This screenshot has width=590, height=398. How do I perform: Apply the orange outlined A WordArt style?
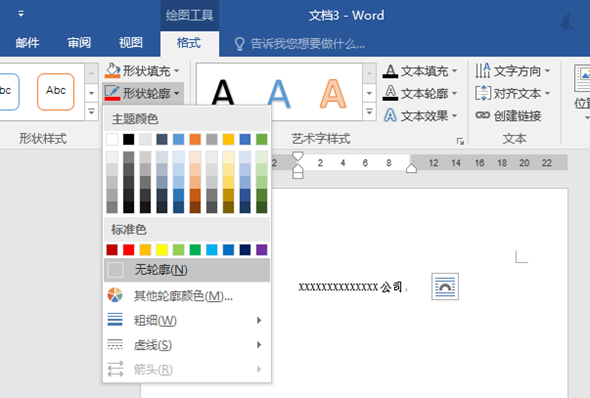pos(333,93)
